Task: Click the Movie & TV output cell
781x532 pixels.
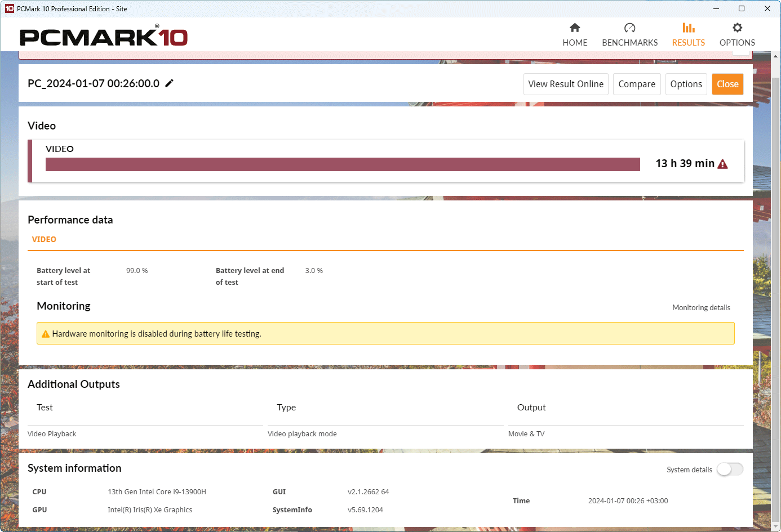Action: (x=526, y=434)
